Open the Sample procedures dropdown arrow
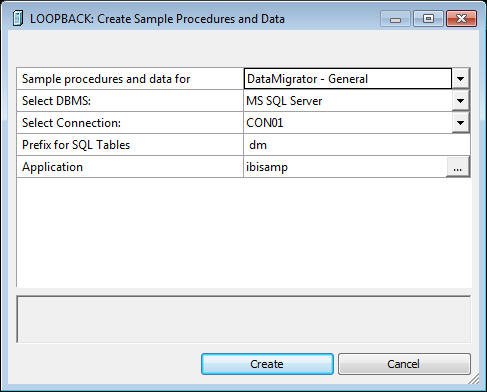 pyautogui.click(x=460, y=79)
